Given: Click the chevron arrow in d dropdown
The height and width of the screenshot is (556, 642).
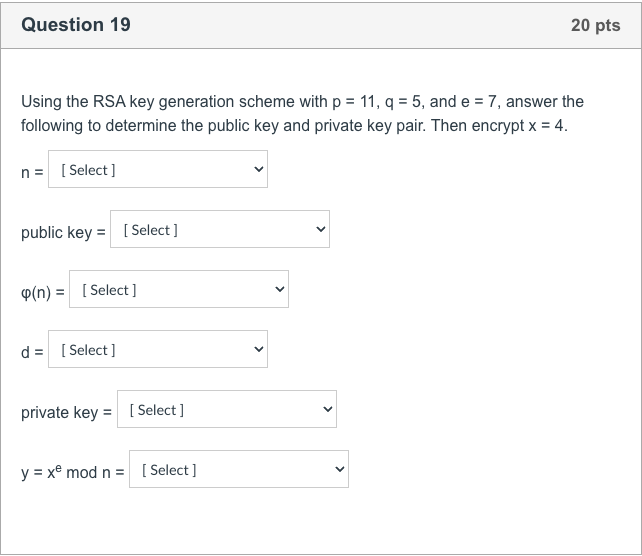Looking at the screenshot, I should pyautogui.click(x=258, y=349).
